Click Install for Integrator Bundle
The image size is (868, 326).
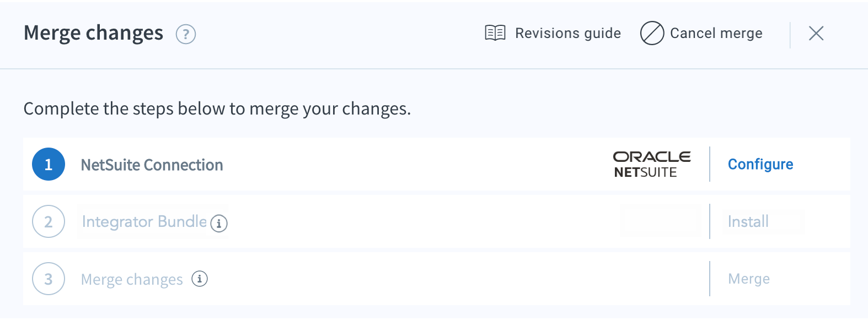748,221
